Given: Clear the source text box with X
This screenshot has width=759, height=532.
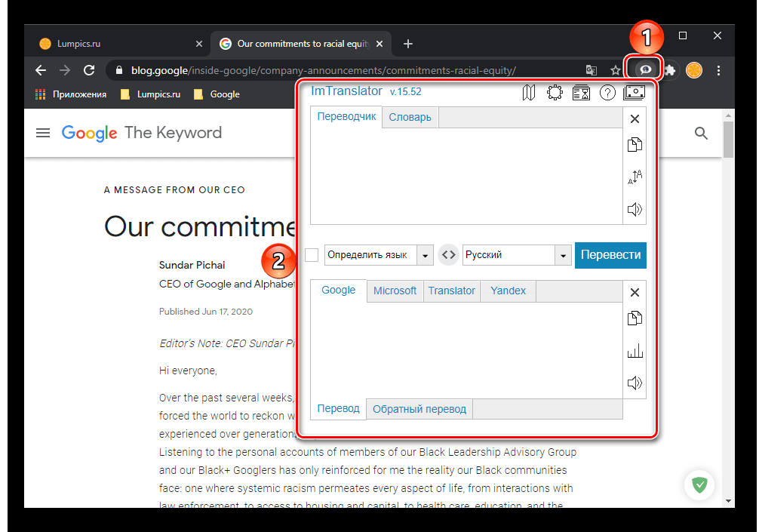Looking at the screenshot, I should click(x=635, y=118).
